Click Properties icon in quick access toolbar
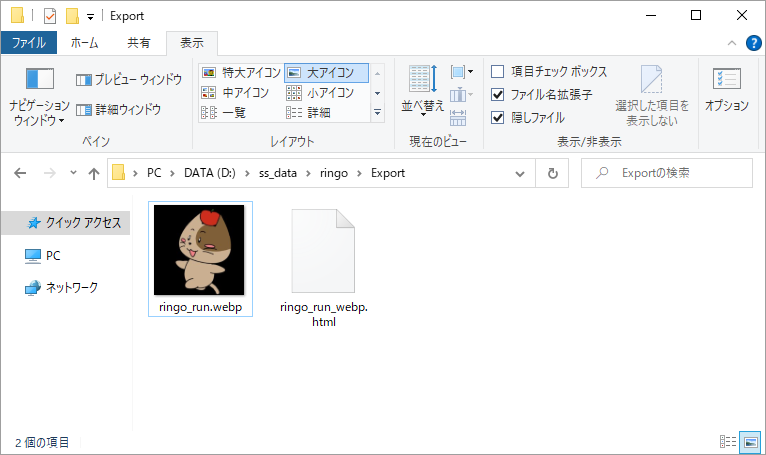The width and height of the screenshot is (766, 455). 50,16
